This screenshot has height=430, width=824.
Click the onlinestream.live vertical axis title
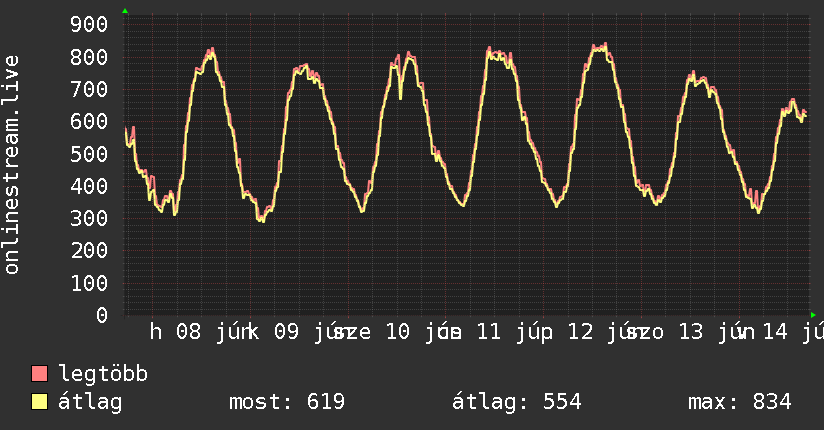tap(11, 165)
